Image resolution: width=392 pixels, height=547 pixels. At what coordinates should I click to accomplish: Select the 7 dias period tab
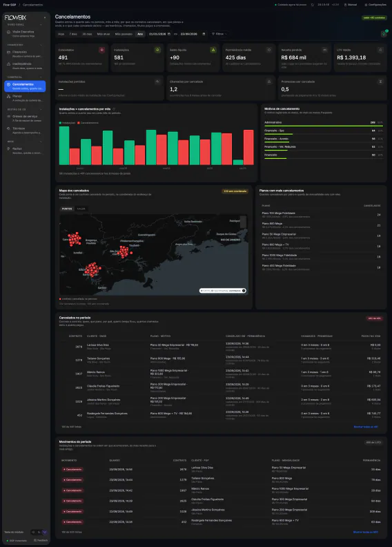[73, 34]
